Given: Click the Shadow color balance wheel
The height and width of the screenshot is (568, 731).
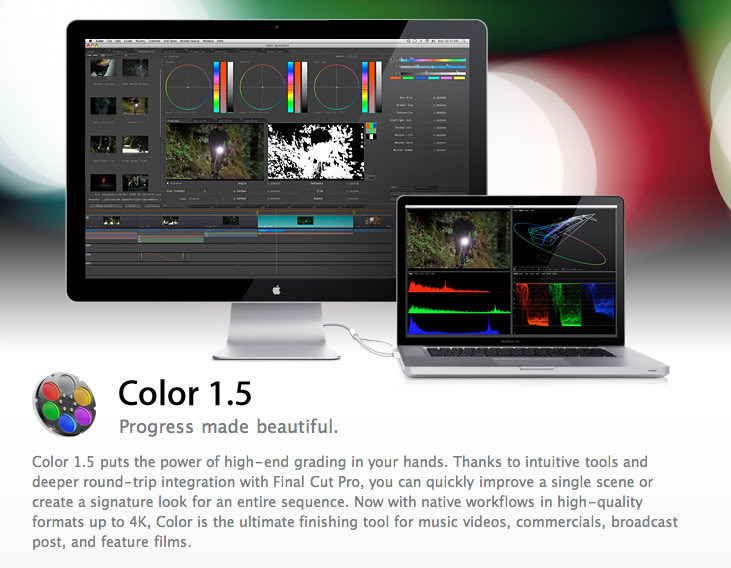Looking at the screenshot, I should (x=188, y=87).
